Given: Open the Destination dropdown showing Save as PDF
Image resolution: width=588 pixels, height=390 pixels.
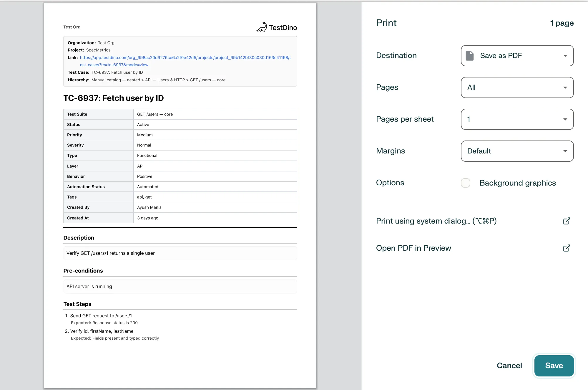Looking at the screenshot, I should [x=517, y=55].
